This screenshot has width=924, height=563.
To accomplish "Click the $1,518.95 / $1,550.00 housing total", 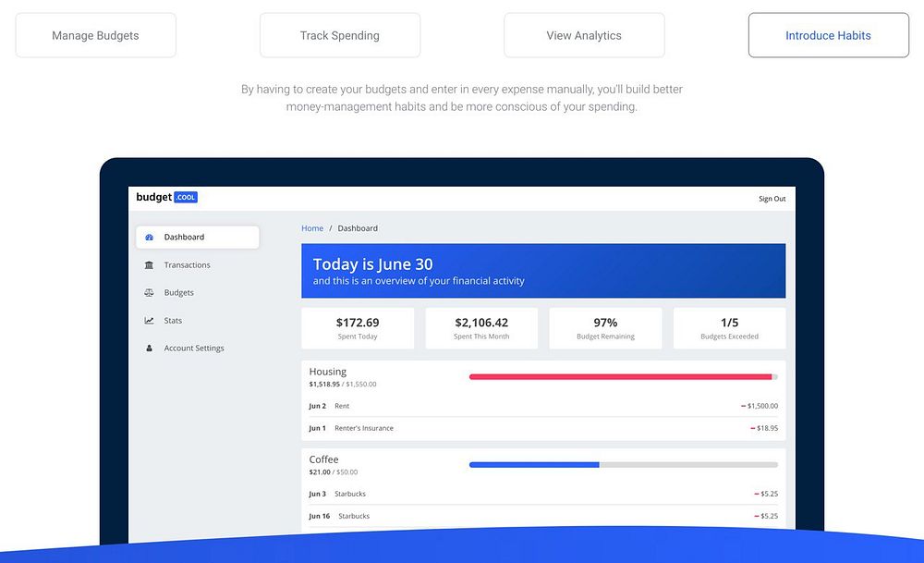I will tap(343, 384).
